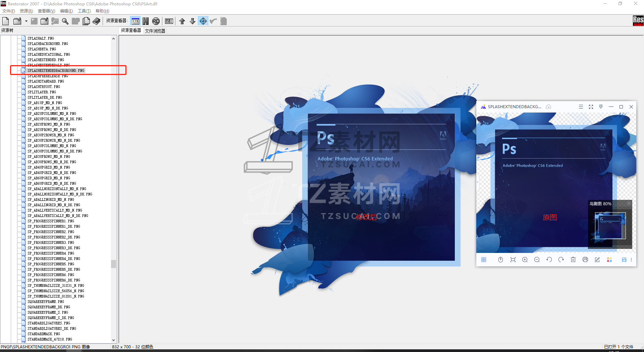Switch to the 资源查看器 tab
Image resolution: width=644 pixels, height=352 pixels.
131,30
